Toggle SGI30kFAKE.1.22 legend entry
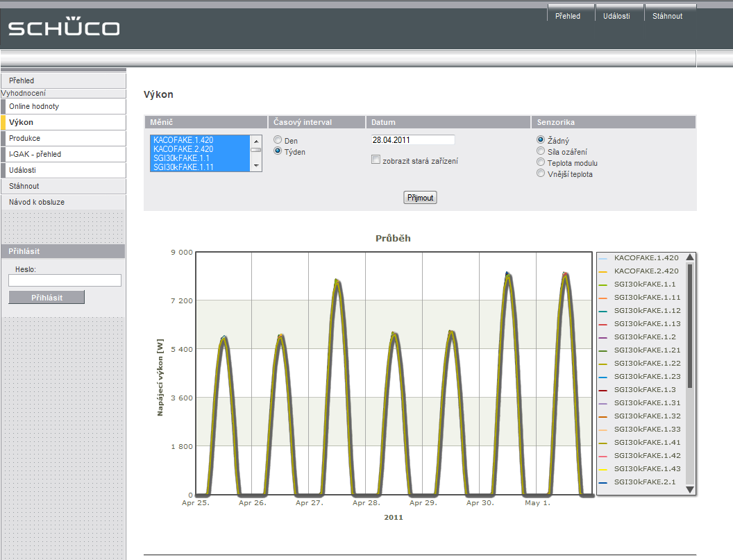 pos(639,363)
